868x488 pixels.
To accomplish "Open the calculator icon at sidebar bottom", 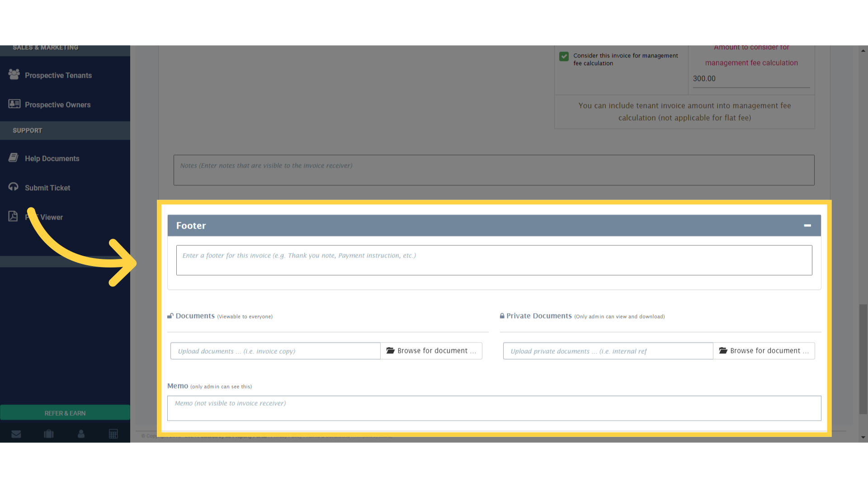I will tap(113, 434).
